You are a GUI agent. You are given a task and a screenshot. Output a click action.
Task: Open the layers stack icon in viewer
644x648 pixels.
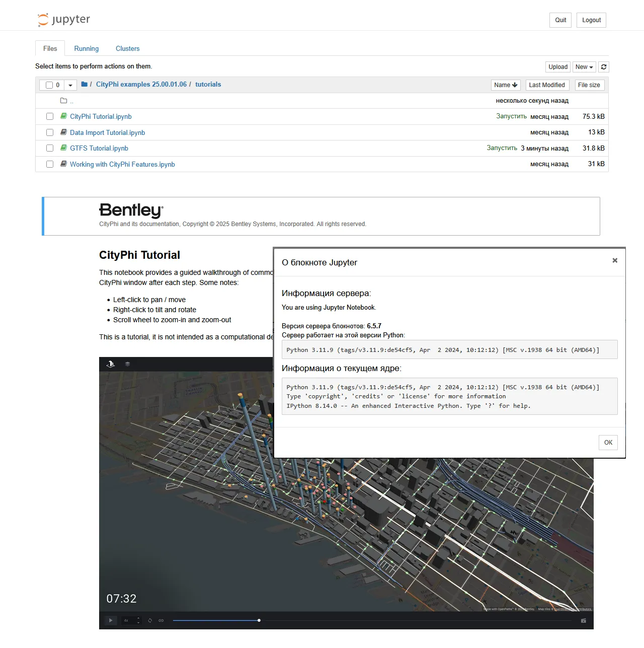[127, 364]
